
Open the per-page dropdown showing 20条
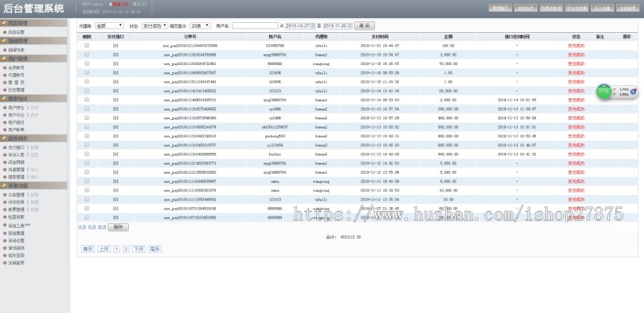point(200,25)
